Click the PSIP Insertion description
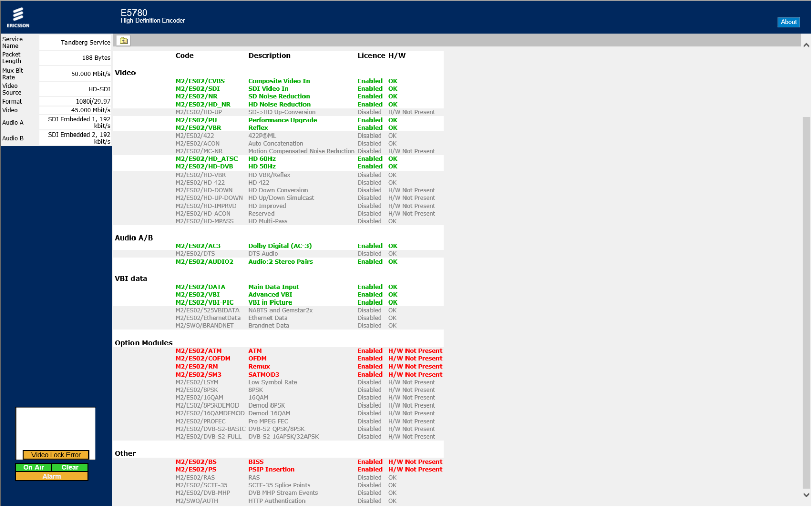 pos(271,469)
